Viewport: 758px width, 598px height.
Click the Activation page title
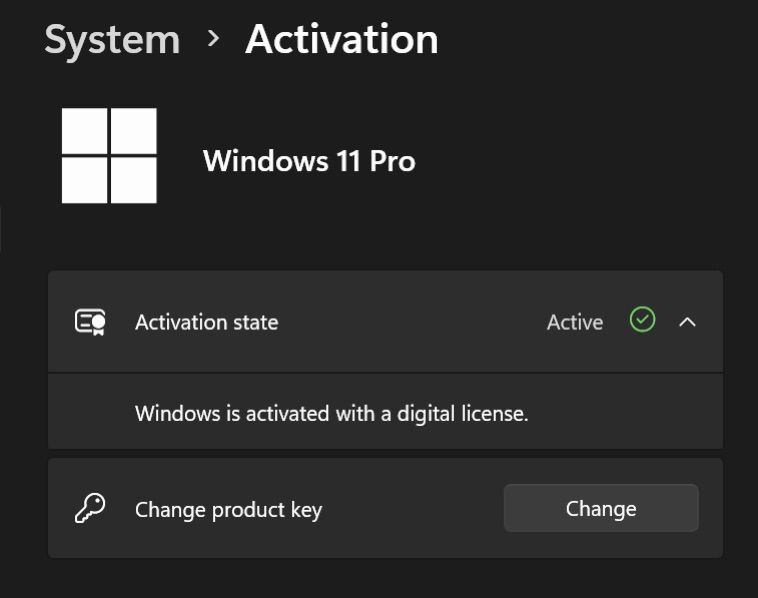[x=342, y=40]
